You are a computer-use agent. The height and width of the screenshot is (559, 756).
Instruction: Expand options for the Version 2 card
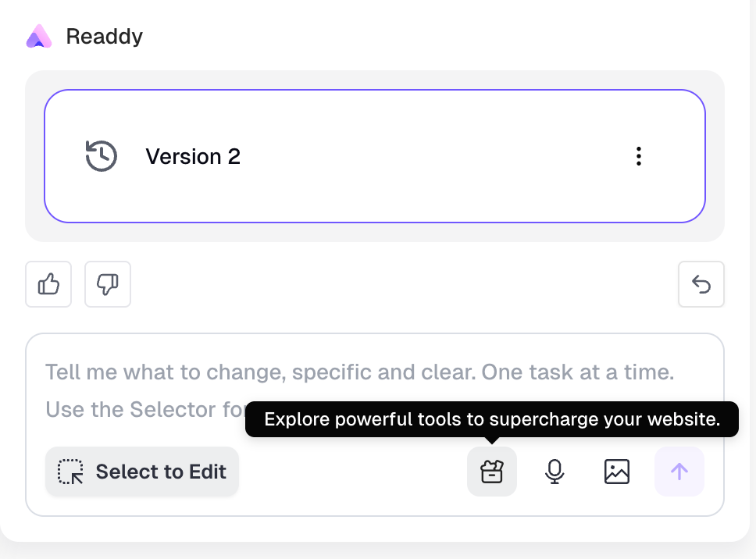(639, 156)
